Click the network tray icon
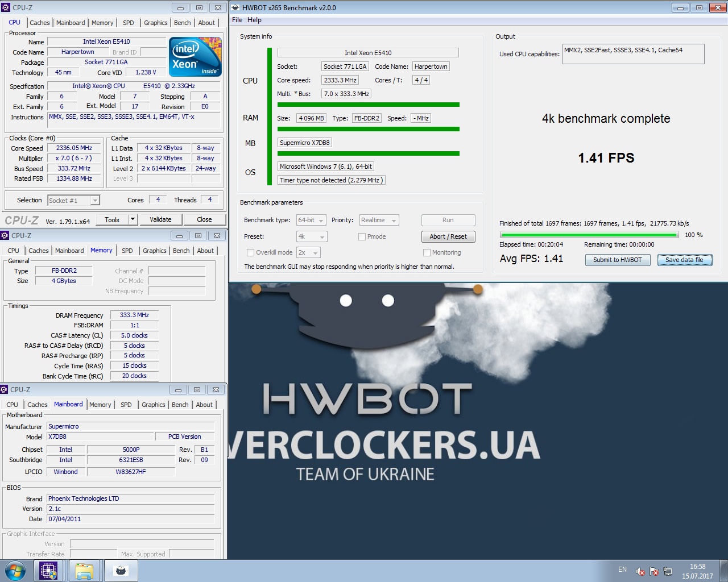The image size is (728, 582). click(x=668, y=571)
